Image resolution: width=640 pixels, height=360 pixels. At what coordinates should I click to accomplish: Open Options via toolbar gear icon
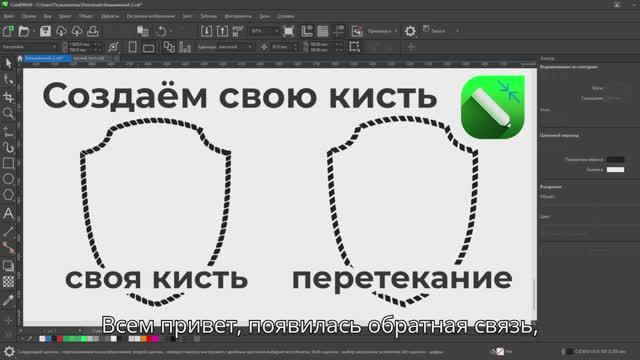point(410,31)
